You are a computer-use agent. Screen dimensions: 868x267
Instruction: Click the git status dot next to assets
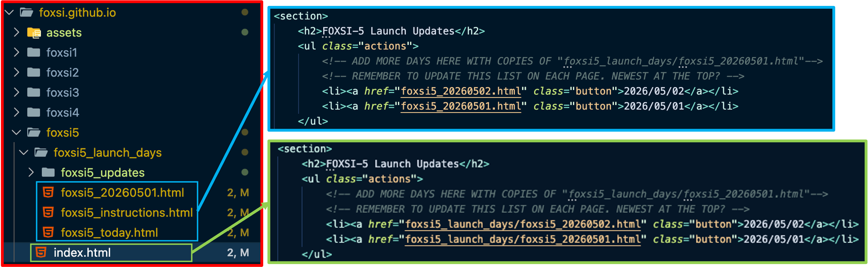pyautogui.click(x=245, y=32)
